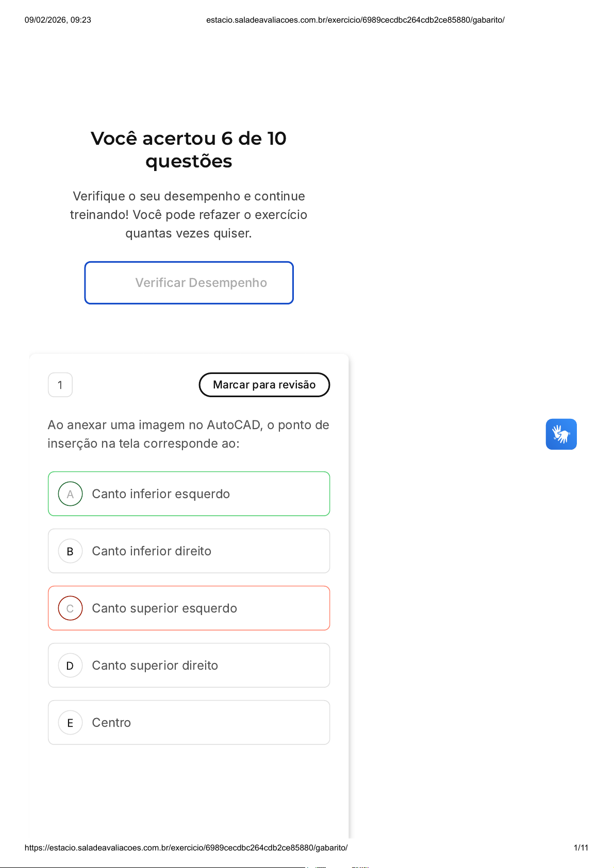Click the AutoCAD question statement text
The width and height of the screenshot is (614, 868).
tap(188, 434)
